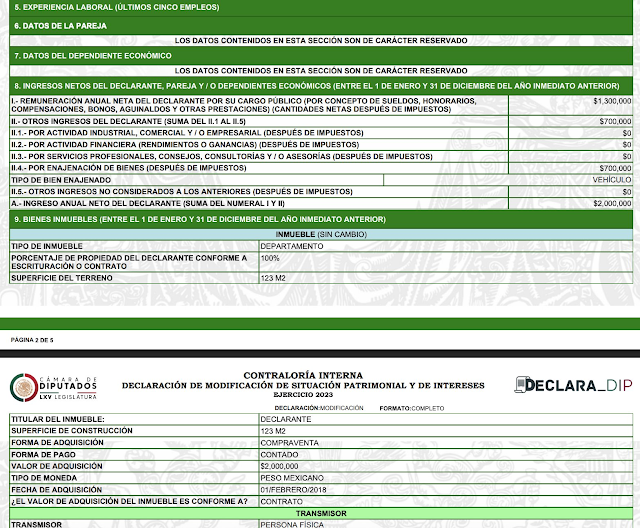
Task: Select the value 'VEHÍCULO'
Action: coord(612,180)
